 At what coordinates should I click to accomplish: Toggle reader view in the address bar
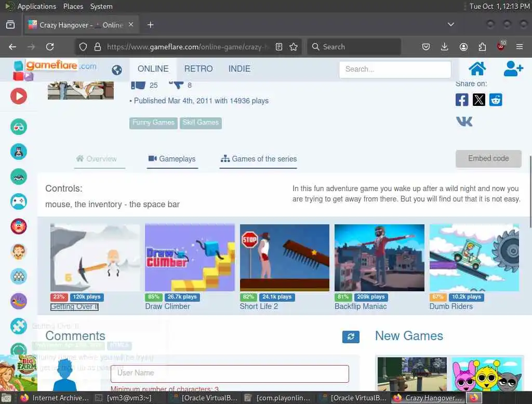pos(278,47)
